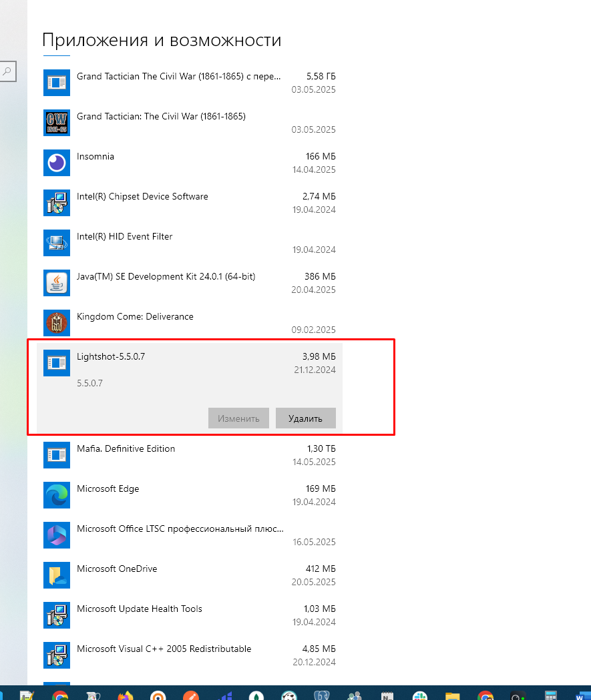Click the Lightshot-5.5.0.7 title text
591x700 pixels.
click(111, 357)
